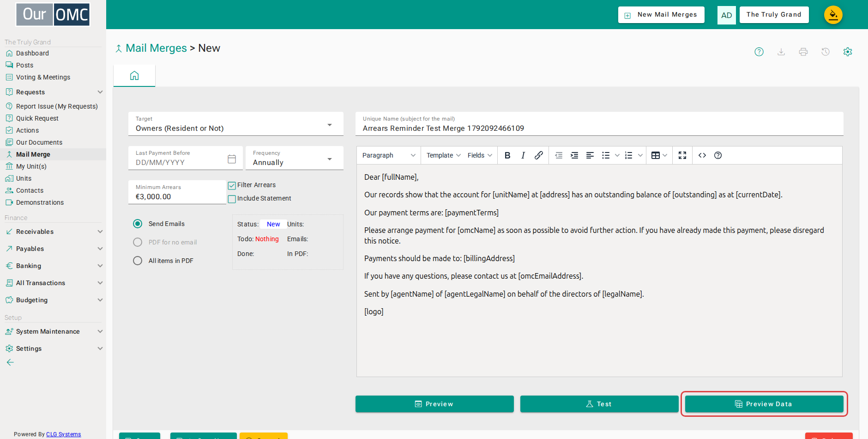Viewport: 868px width, 439px height.
Task: Click the Preview Data button
Action: pos(764,404)
